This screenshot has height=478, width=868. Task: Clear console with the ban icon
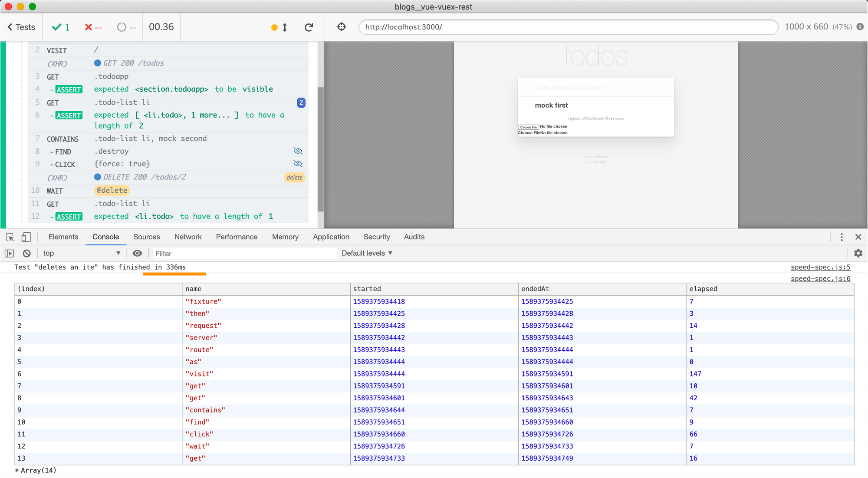27,254
